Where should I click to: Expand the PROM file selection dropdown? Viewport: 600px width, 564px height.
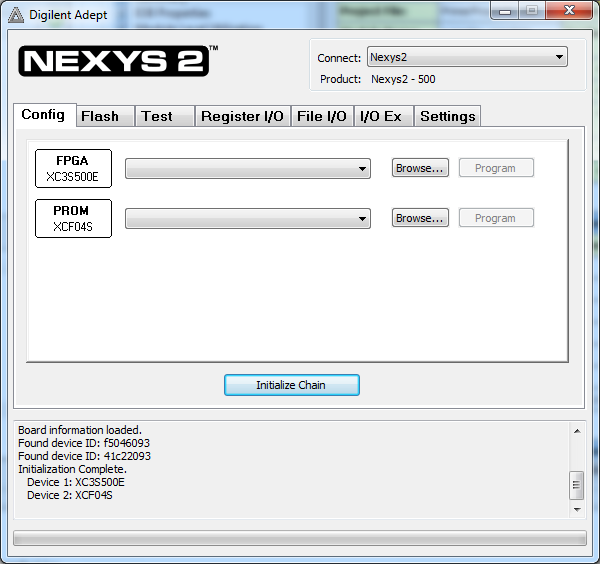pyautogui.click(x=248, y=218)
